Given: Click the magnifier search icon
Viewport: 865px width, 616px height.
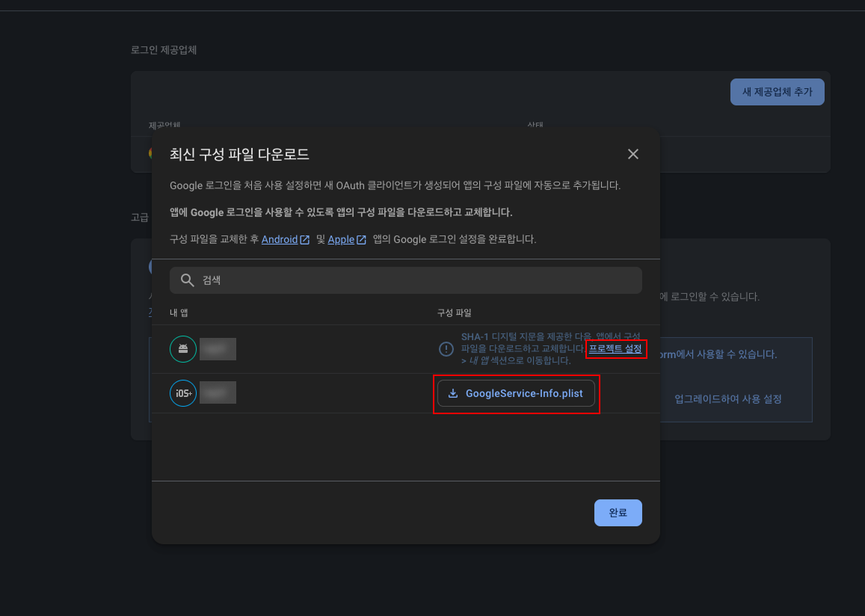Looking at the screenshot, I should (188, 280).
